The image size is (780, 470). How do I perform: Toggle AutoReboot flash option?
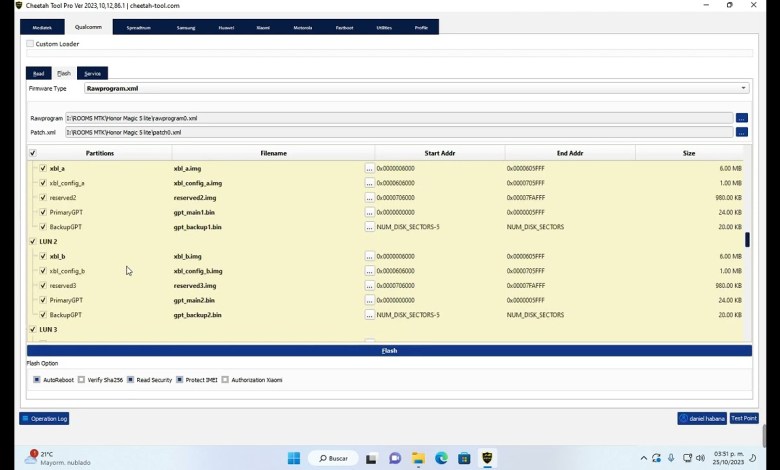point(37,379)
